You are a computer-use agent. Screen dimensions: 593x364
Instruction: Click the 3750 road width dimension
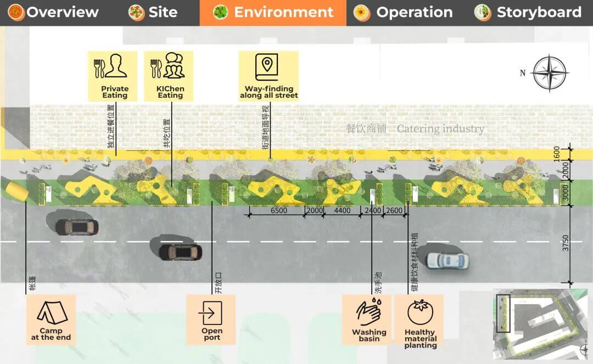pyautogui.click(x=566, y=243)
